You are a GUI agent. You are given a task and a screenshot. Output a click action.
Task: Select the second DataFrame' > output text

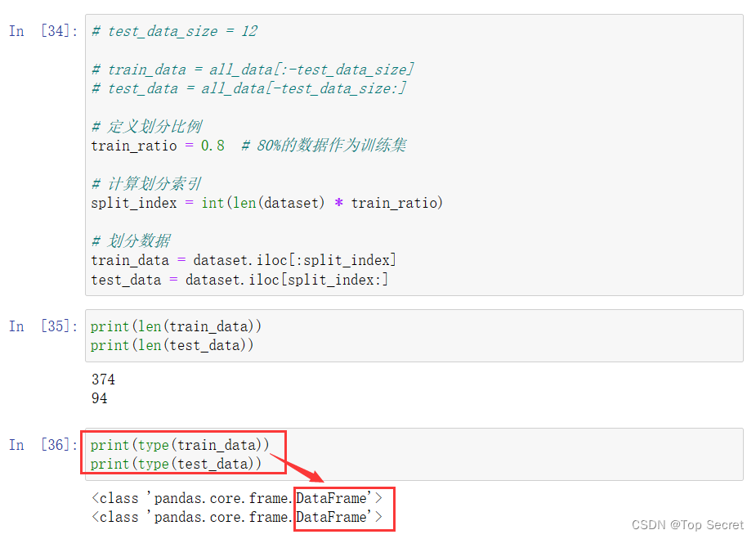[x=335, y=517]
